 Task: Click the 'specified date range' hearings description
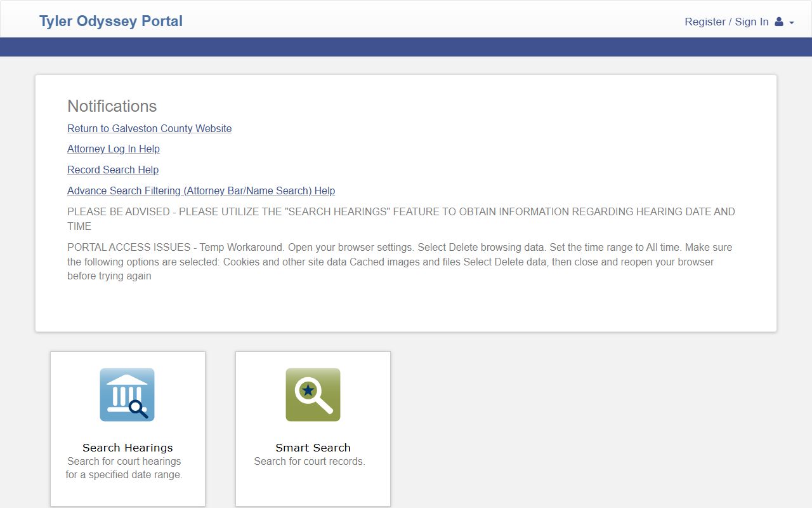click(x=124, y=468)
